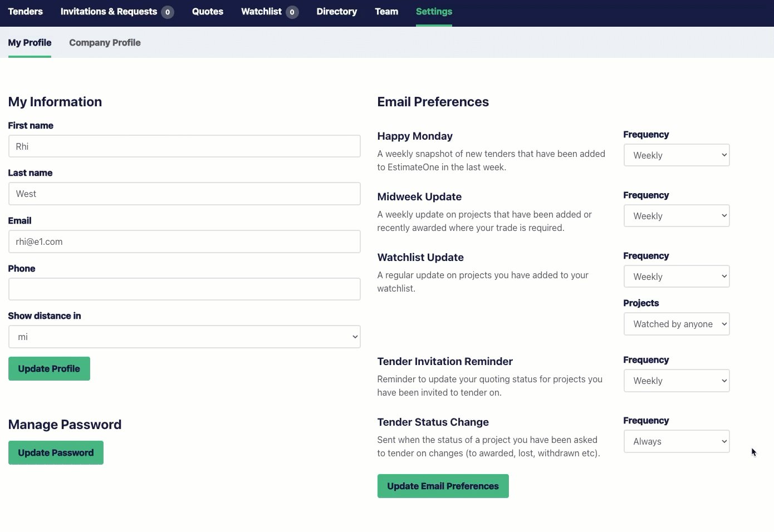
Task: Switch to the My Profile tab
Action: [x=30, y=43]
